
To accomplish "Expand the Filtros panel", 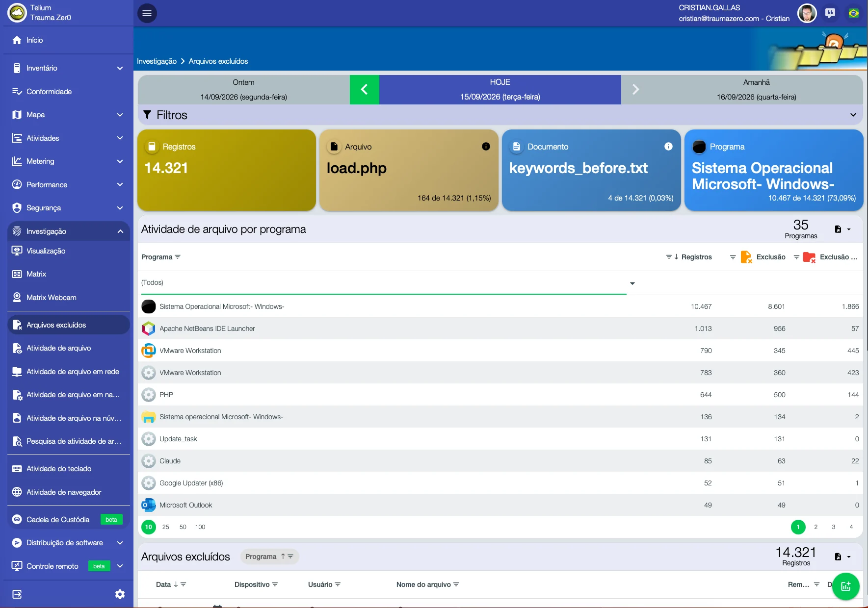I will tap(500, 115).
